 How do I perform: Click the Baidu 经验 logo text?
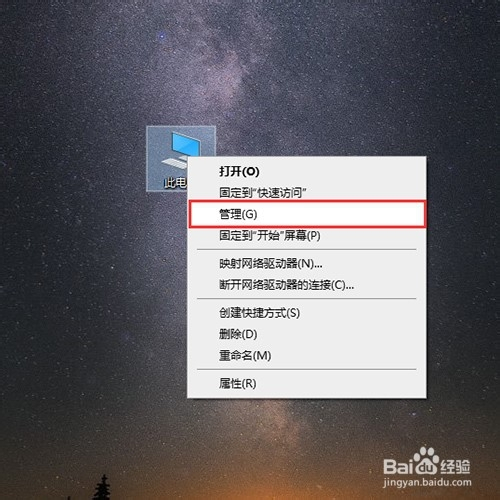click(455, 466)
